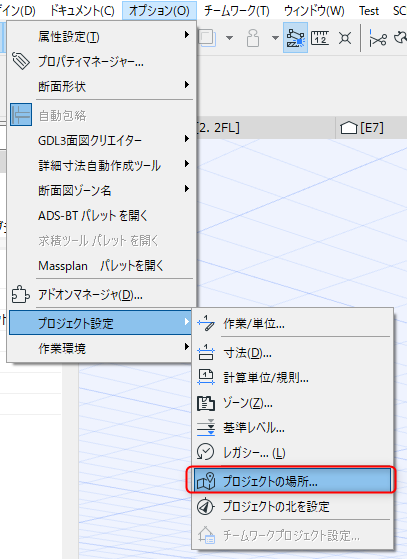Open the チームワーク menu
407x559 pixels.
[237, 11]
